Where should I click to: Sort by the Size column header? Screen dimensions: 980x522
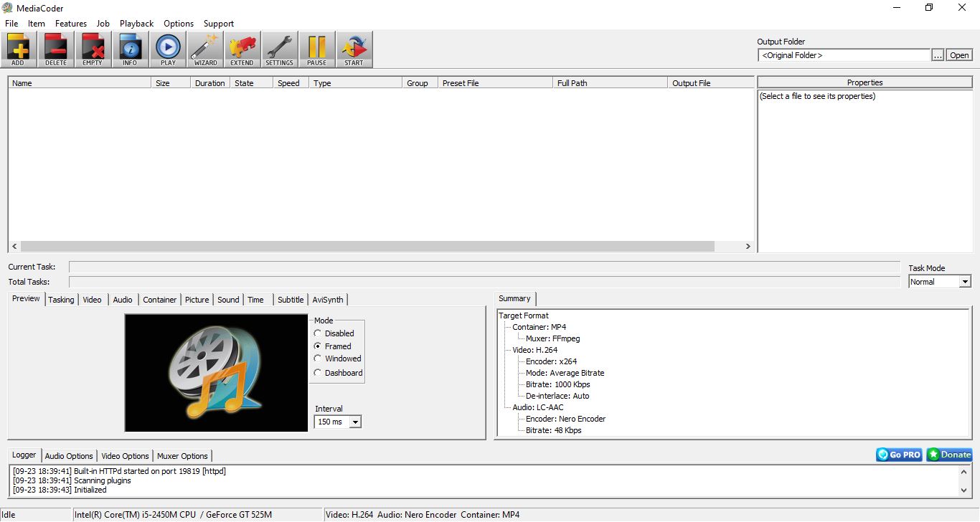coord(171,83)
